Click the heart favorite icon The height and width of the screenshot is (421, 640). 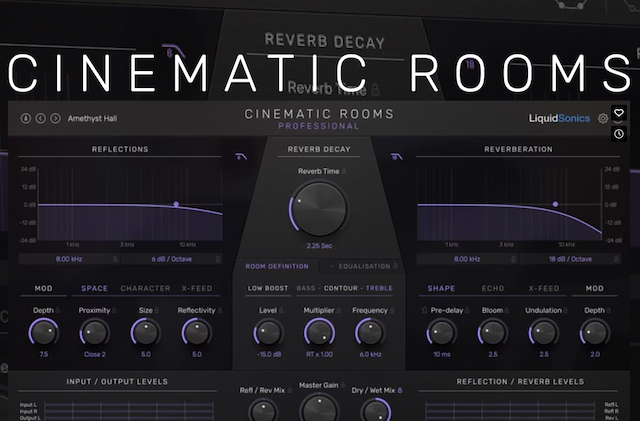pyautogui.click(x=619, y=112)
